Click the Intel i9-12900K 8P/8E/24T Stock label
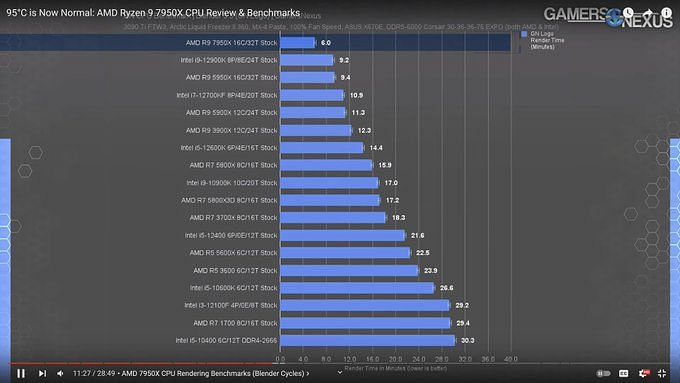680x383 pixels. [229, 60]
